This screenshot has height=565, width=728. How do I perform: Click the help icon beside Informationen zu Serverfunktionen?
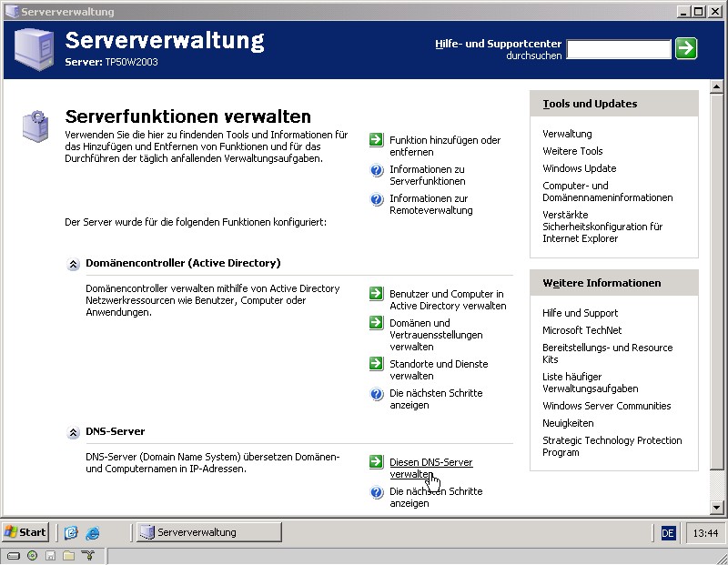click(377, 170)
